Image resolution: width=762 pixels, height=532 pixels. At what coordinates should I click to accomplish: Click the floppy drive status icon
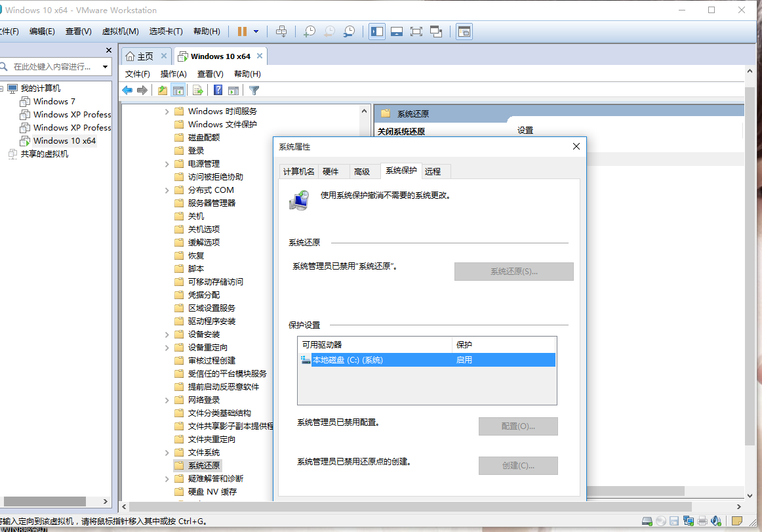674,522
